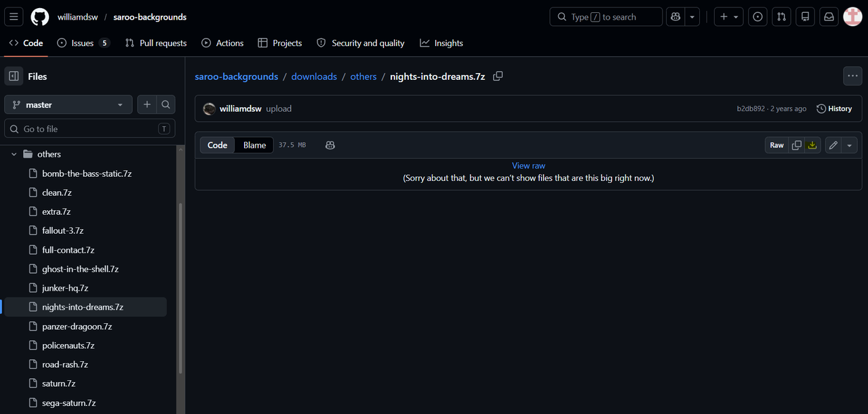
Task: Open saroo-backgrounds repository link in header
Action: [150, 17]
